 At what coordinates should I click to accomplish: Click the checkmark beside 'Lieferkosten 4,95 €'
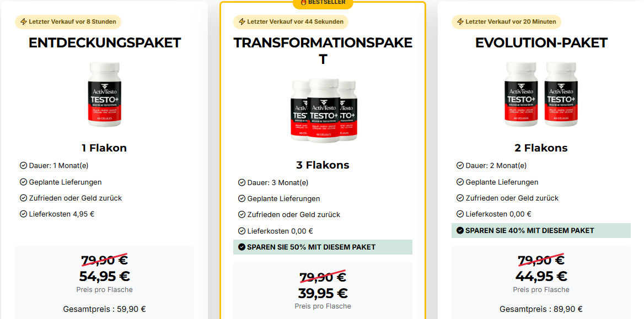pos(23,214)
